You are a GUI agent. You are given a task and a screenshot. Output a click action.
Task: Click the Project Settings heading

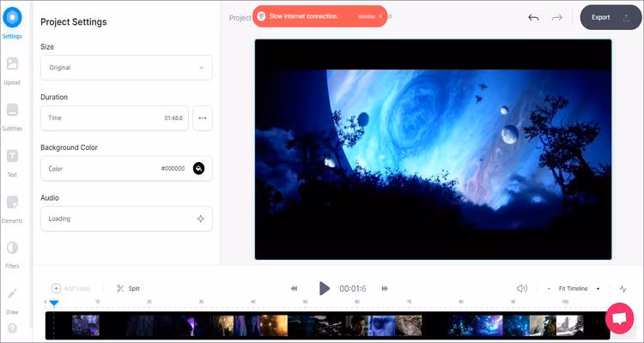74,22
